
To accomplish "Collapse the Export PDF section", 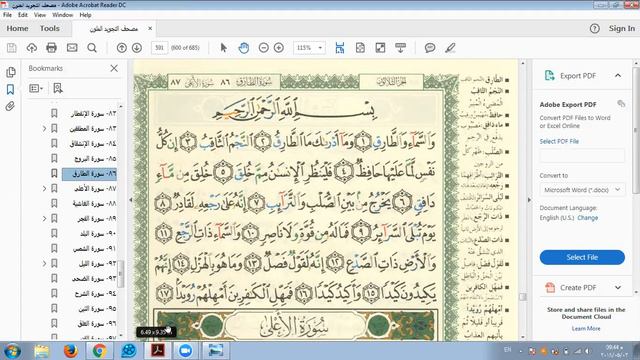I will point(618,76).
